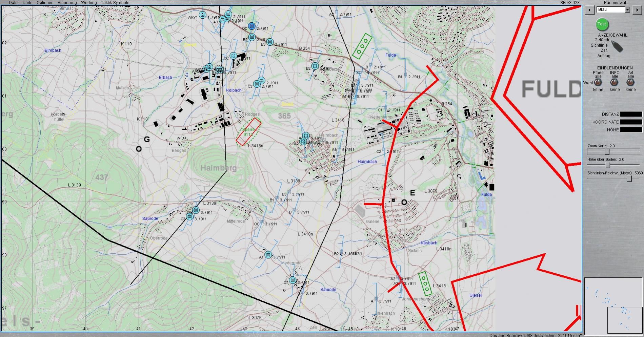Click the C1 unit symbol of 3./911
Screen dimensions: 644x337
coord(293,280)
